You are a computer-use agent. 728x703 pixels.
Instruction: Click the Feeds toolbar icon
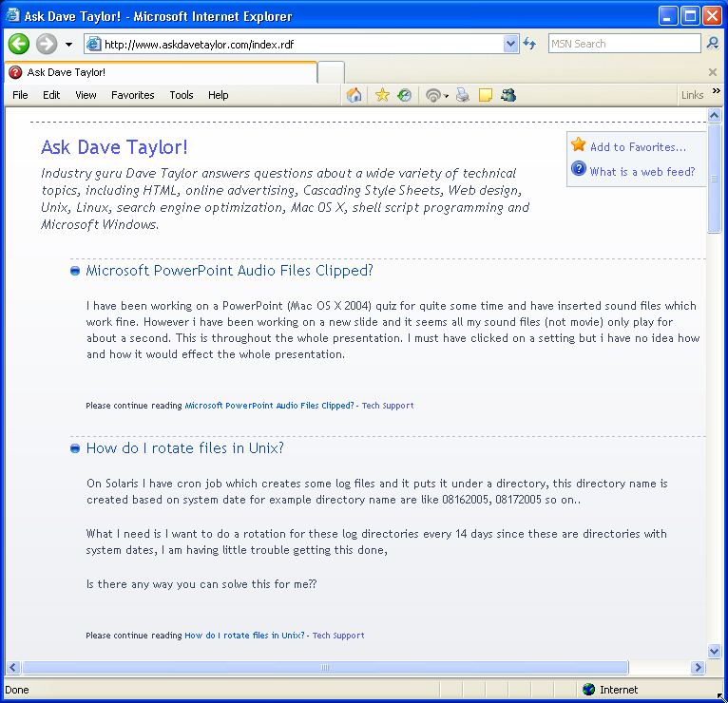pos(433,96)
